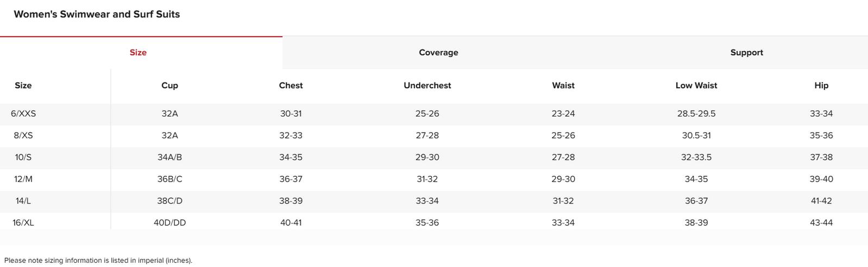Click the 28.5-29.5 low waist value
This screenshot has width=868, height=267.
(696, 114)
